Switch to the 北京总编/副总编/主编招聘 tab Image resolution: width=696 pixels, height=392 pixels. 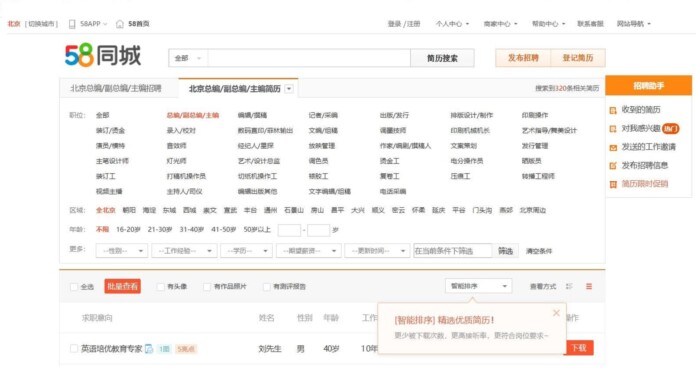[x=116, y=88]
